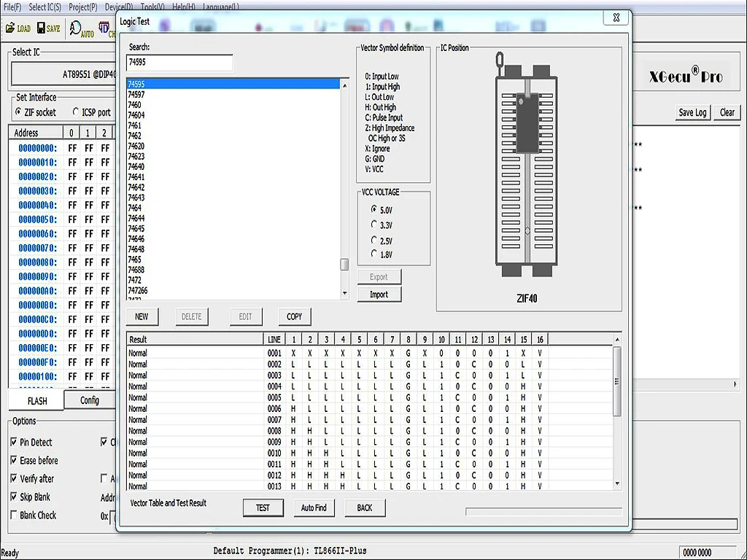Click the vector table scrollbar thumb
This screenshot has height=560, width=747.
617,381
